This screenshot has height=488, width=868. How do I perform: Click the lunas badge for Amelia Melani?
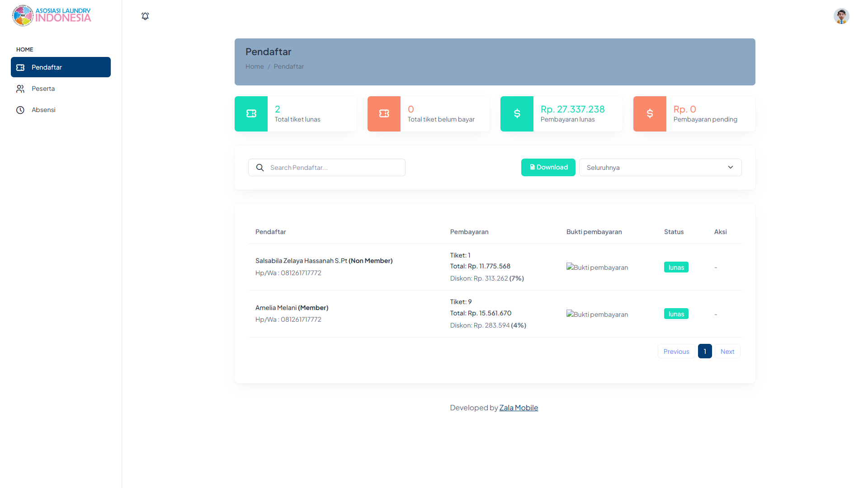point(676,314)
